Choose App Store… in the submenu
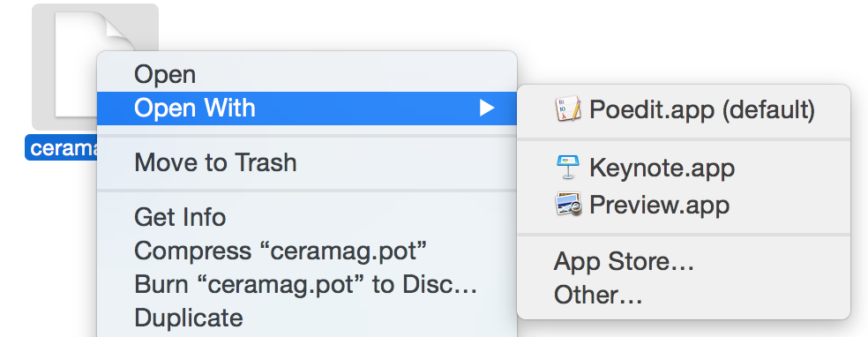 tap(684, 261)
